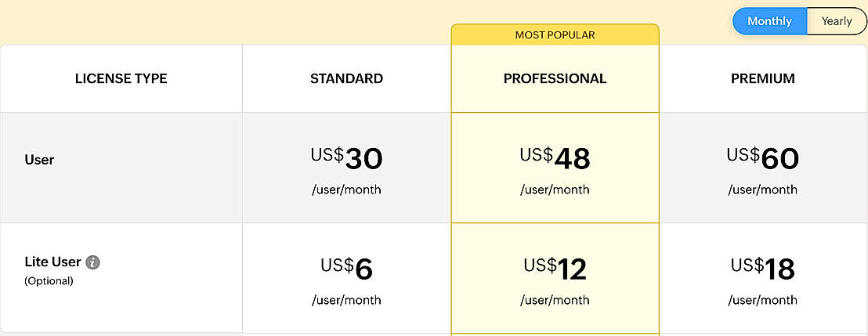This screenshot has height=336, width=868.
Task: Select the Professional plan column header
Action: [x=555, y=78]
